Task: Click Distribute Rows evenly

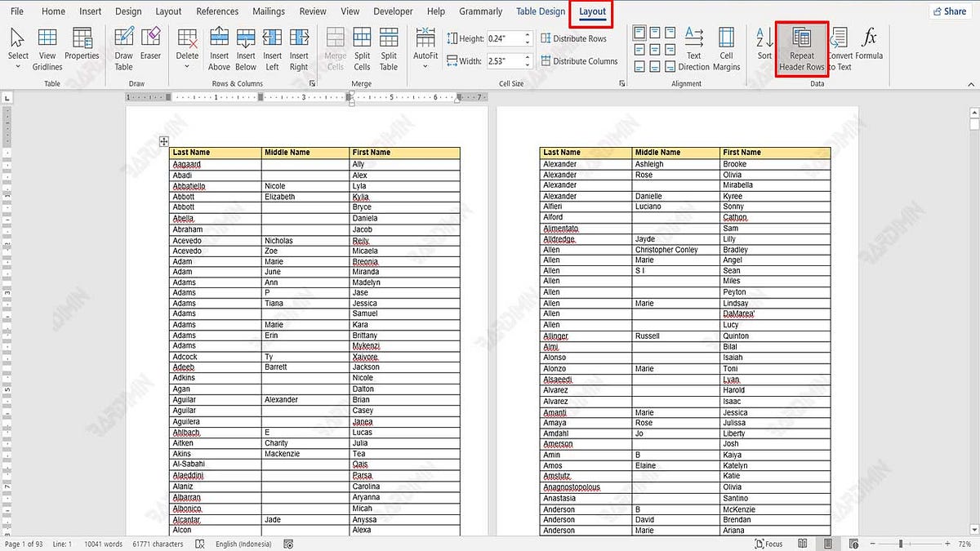Action: [574, 38]
